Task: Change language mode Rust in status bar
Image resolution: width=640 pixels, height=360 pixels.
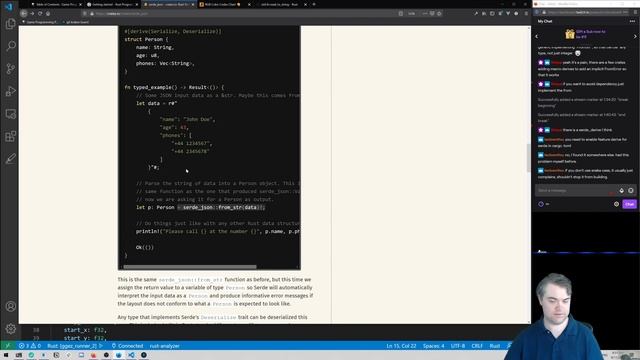Action: [495, 346]
